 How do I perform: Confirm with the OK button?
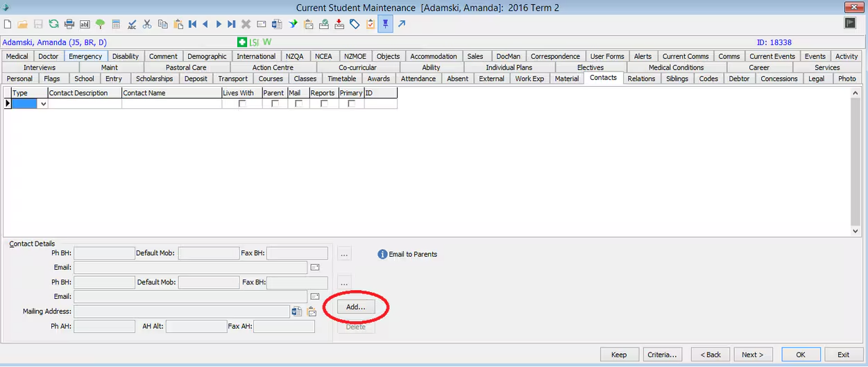[801, 355]
